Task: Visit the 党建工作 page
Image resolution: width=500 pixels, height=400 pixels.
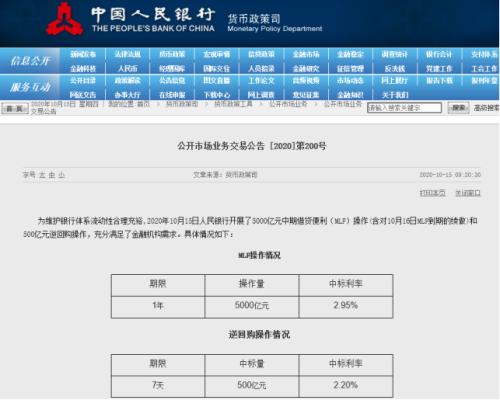Action: click(439, 69)
